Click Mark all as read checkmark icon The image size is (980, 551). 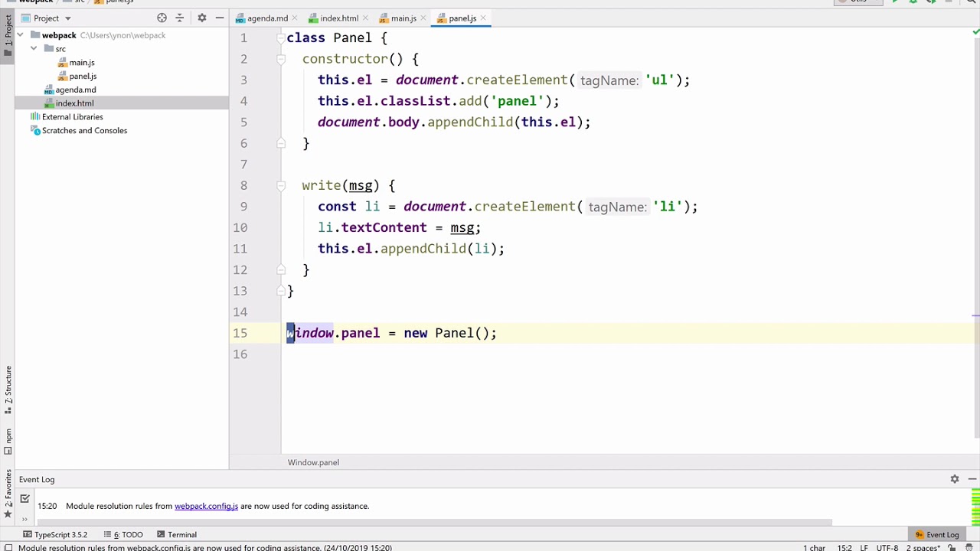[24, 499]
